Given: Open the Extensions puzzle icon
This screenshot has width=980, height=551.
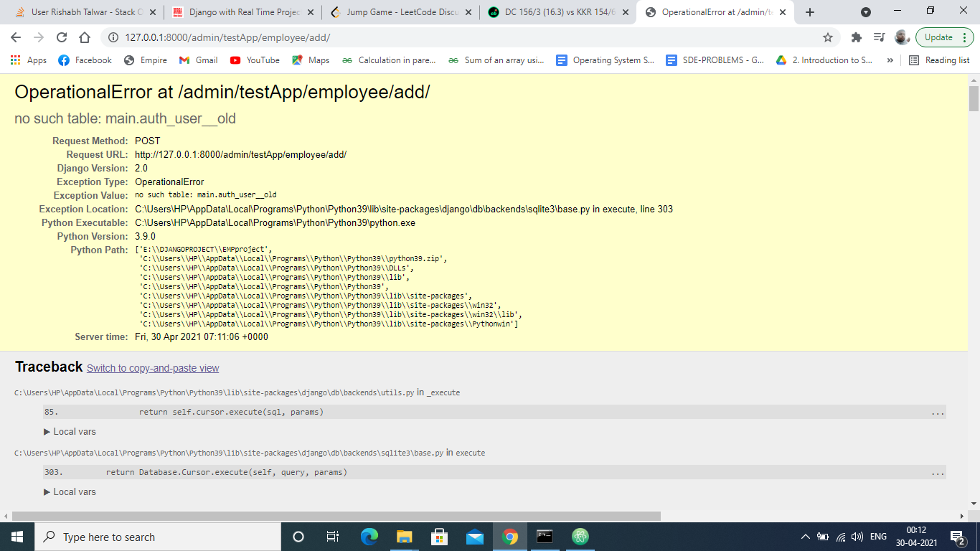Looking at the screenshot, I should pos(856,37).
